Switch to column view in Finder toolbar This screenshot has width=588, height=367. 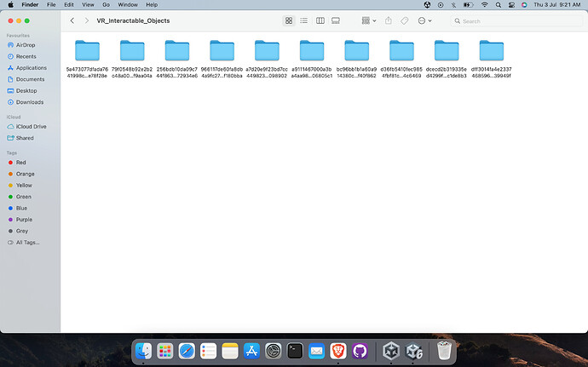320,21
